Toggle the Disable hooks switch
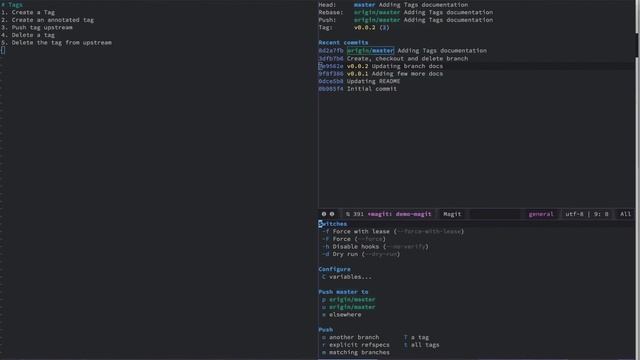 pos(376,247)
